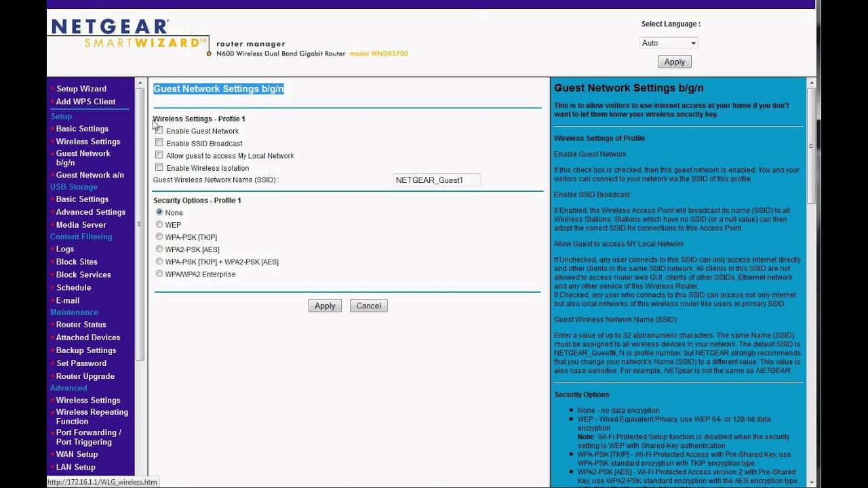Click the Maintenance section header
Viewport: 868px width, 488px height.
coord(74,312)
